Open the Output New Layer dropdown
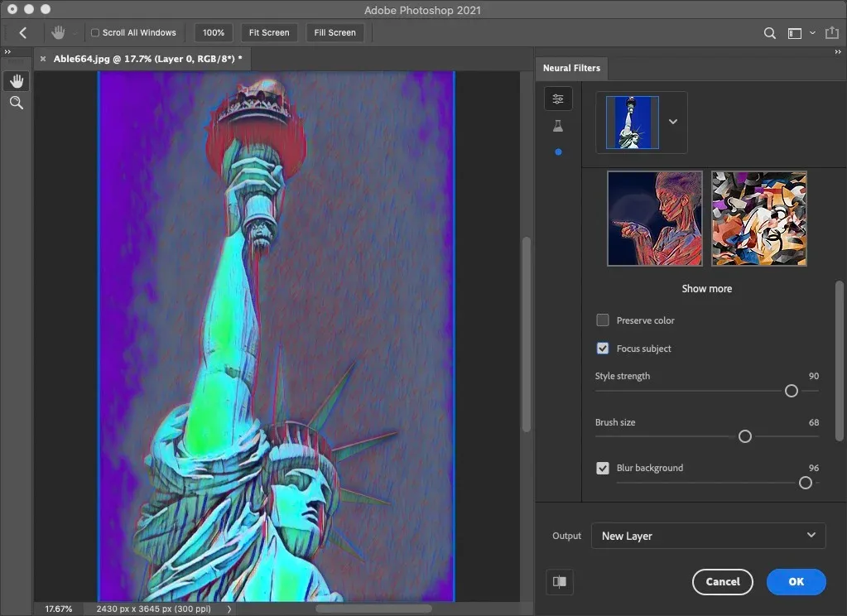The width and height of the screenshot is (847, 616). coord(708,536)
